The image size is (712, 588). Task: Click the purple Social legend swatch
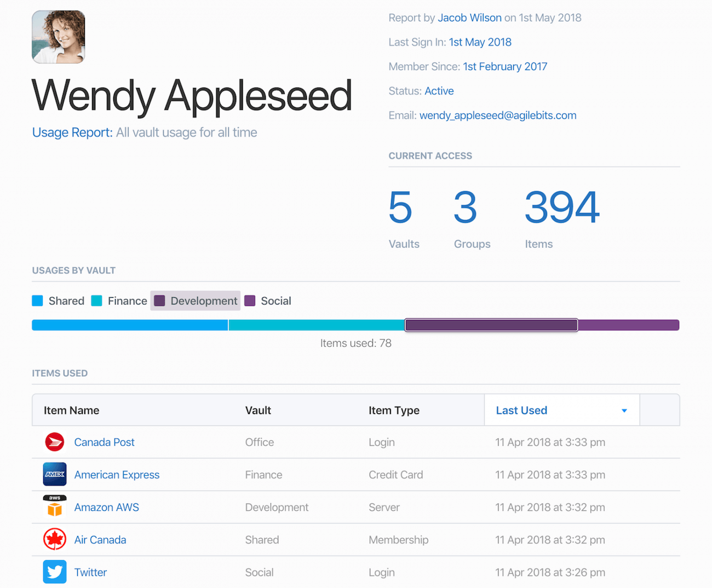point(250,301)
